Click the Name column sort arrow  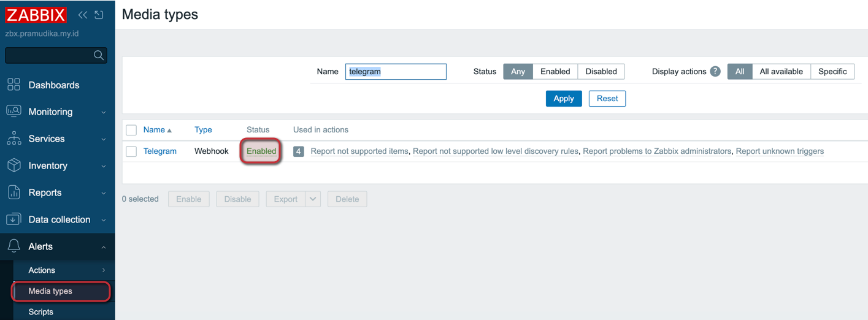(169, 130)
